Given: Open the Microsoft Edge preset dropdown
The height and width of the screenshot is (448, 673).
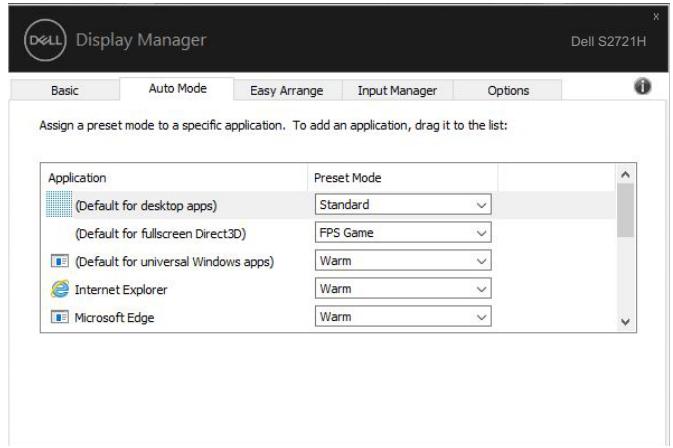Looking at the screenshot, I should (x=403, y=317).
